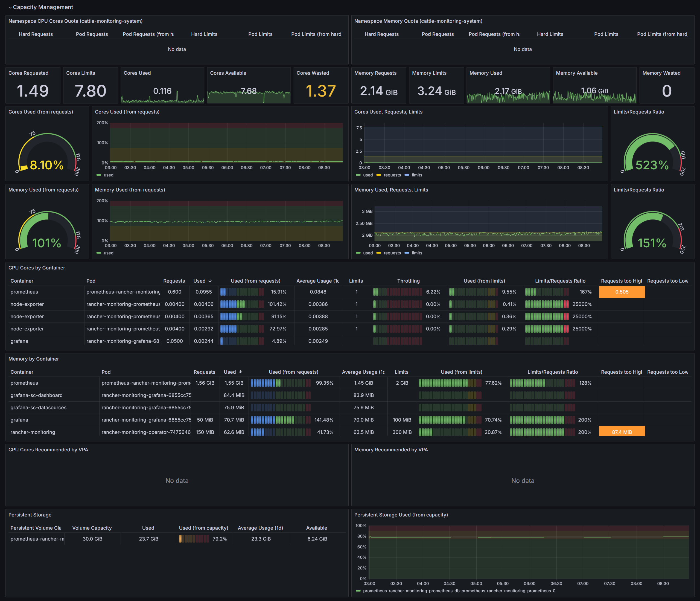Click orange 87.4 MiB Requests too High cell
Viewport: 700px width, 601px height.
(622, 432)
